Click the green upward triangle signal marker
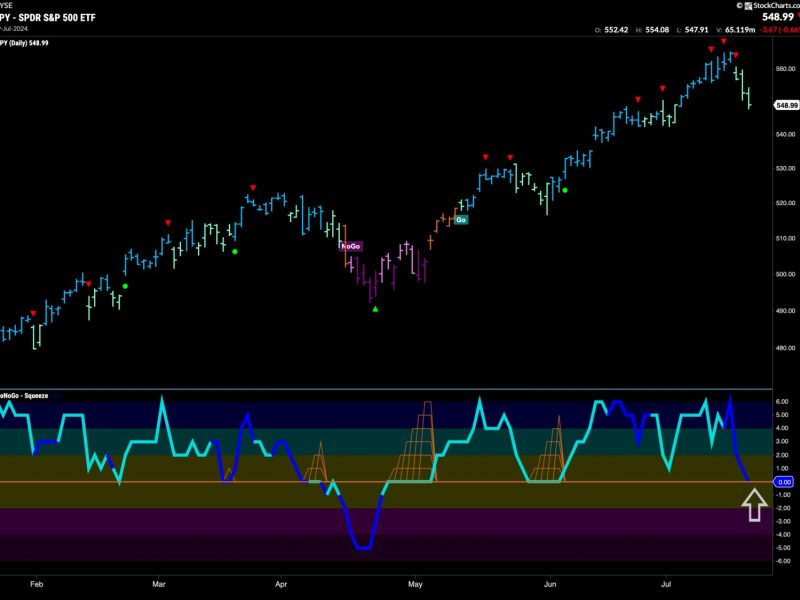 [376, 309]
